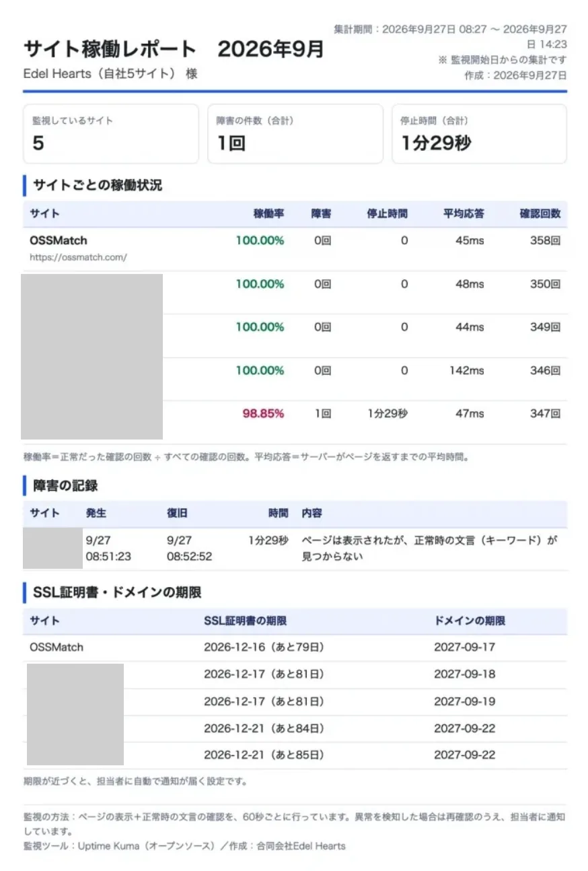Screen dimensions: 588x871
Task: Click the 44ms average response value
Action: click(x=470, y=327)
